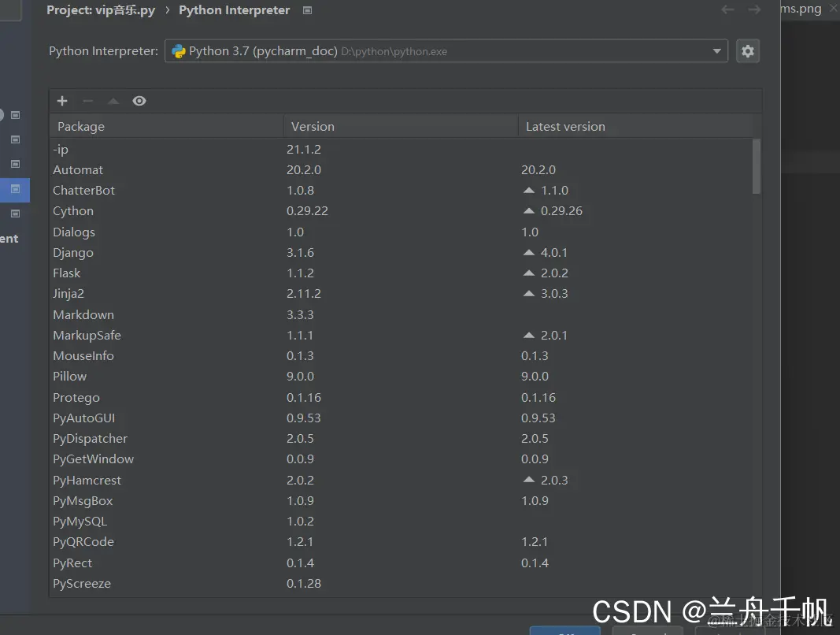840x635 pixels.
Task: Select the PyAutoGUI package row
Action: click(x=401, y=418)
